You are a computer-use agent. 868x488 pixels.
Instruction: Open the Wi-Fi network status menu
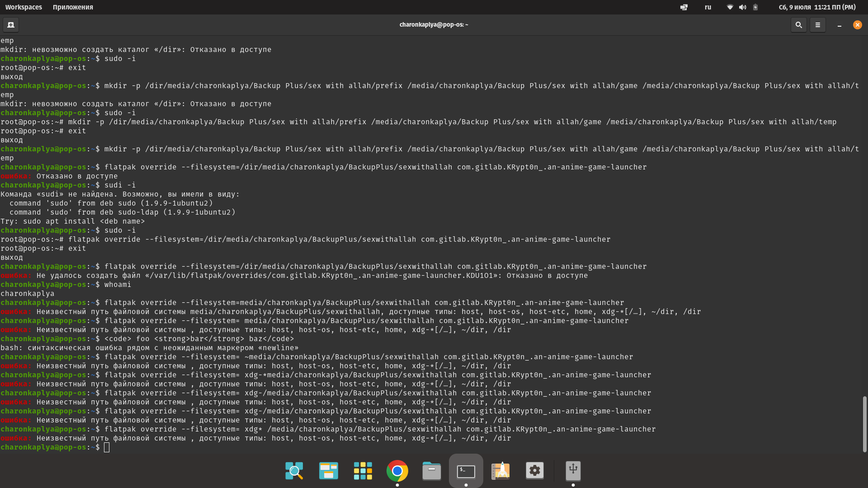click(730, 7)
